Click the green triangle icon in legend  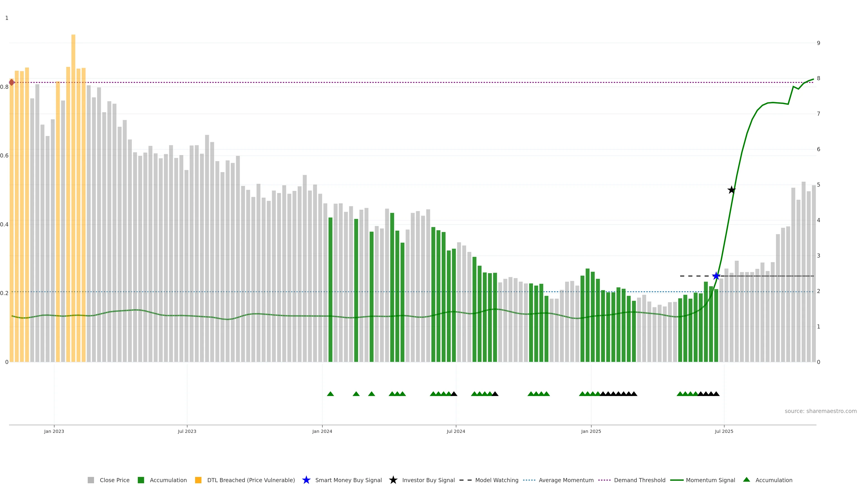(x=747, y=480)
